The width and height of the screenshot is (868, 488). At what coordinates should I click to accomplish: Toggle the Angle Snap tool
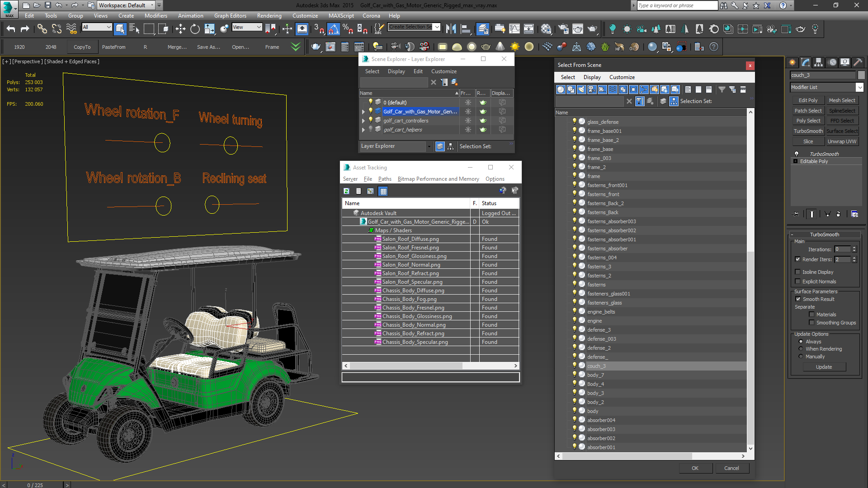coord(333,29)
